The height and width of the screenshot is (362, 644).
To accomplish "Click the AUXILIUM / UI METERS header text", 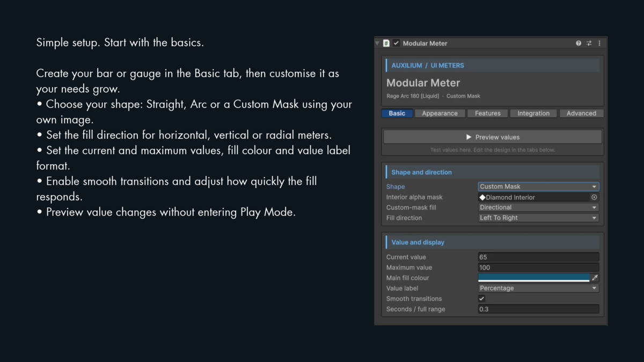I will pos(428,65).
